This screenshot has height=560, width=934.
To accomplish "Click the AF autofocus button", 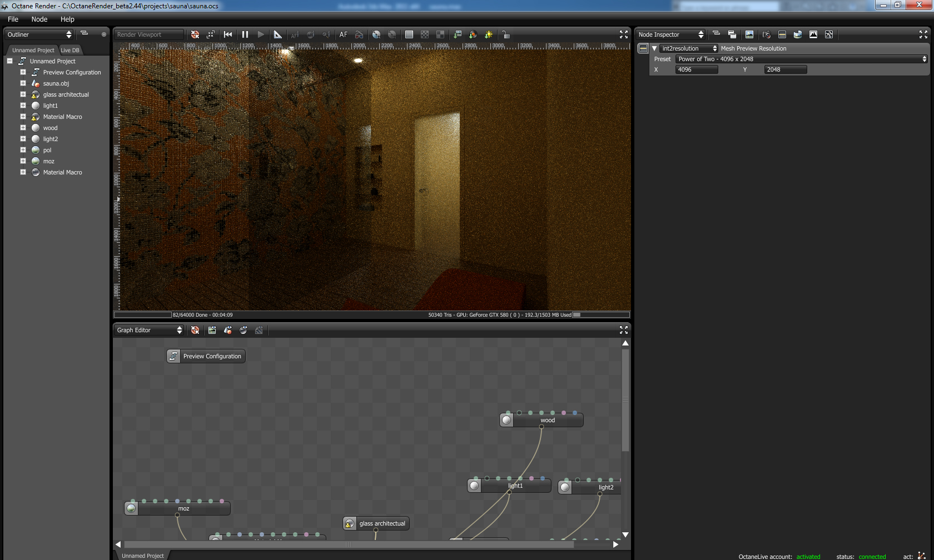I will [344, 34].
